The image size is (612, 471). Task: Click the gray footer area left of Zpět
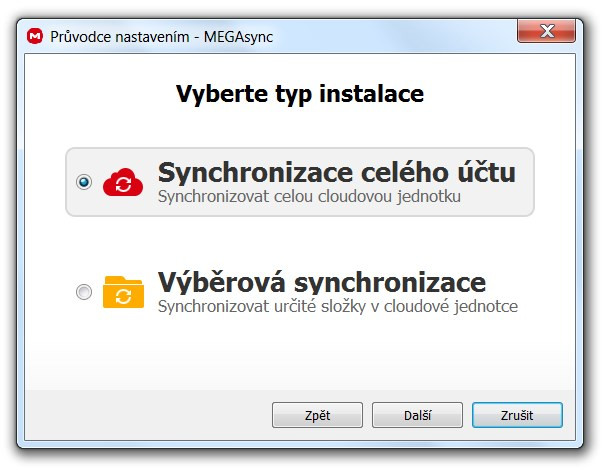[148, 415]
